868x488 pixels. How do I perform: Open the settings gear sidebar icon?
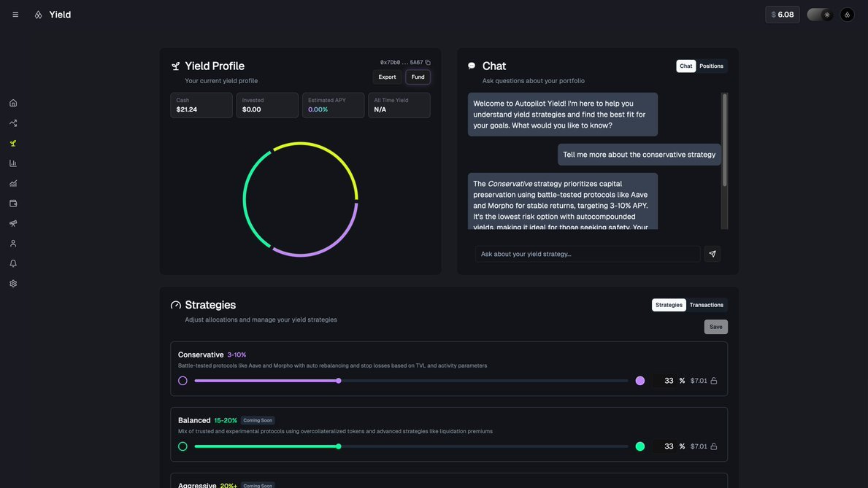tap(13, 284)
